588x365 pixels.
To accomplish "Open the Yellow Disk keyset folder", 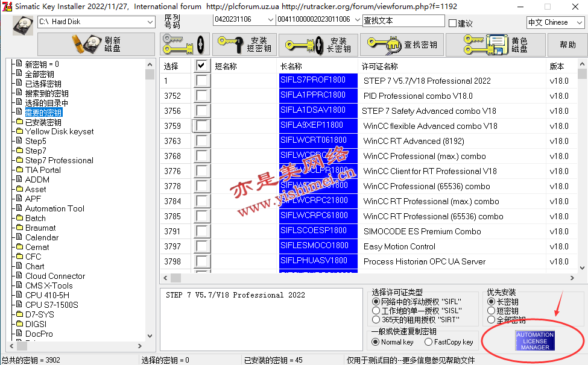I will 59,131.
